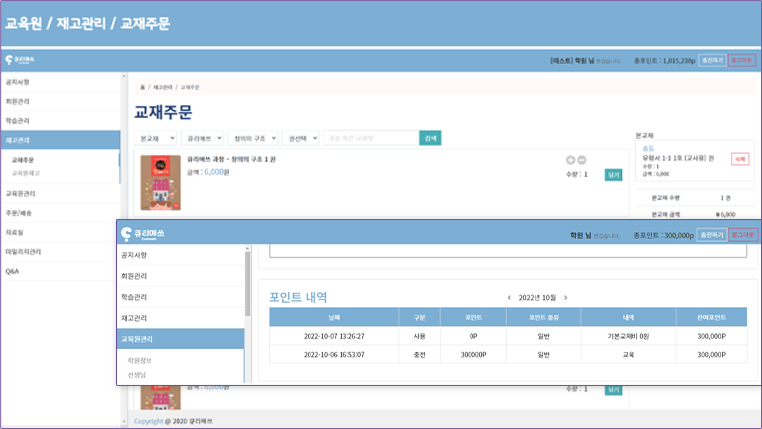The width and height of the screenshot is (762, 429).
Task: Click the textbook name search input field
Action: pyautogui.click(x=370, y=138)
